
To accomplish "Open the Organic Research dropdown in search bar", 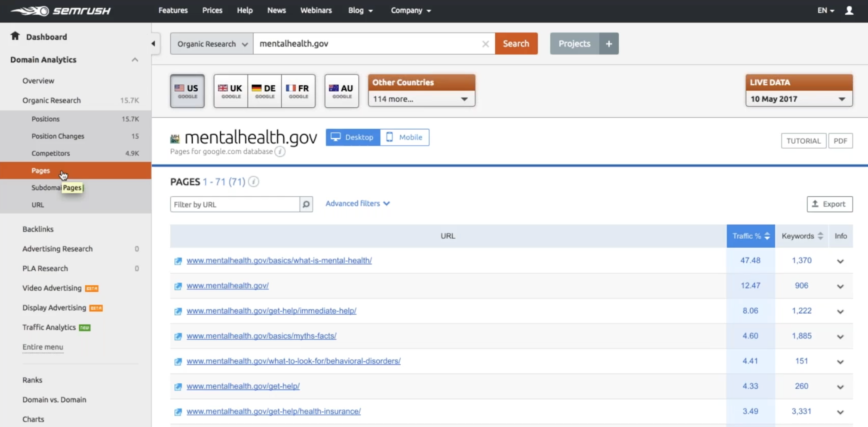I will click(x=212, y=44).
